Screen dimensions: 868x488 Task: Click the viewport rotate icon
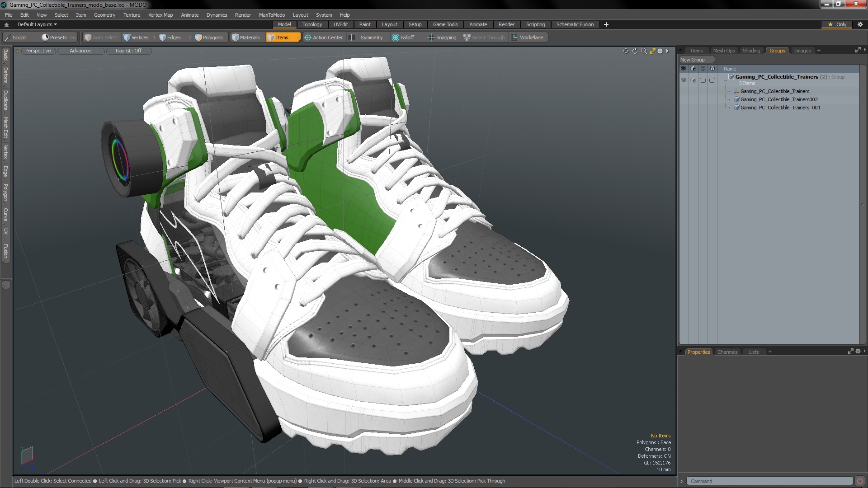635,51
